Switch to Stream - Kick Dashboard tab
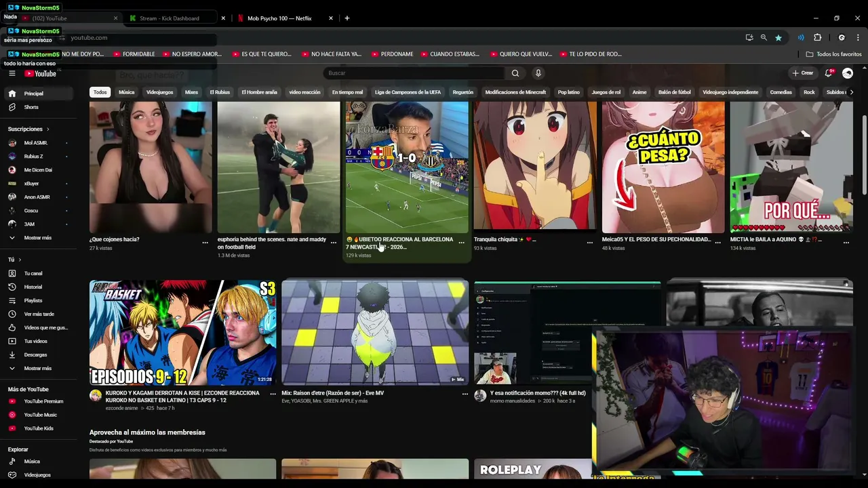The height and width of the screenshot is (488, 868). (170, 18)
